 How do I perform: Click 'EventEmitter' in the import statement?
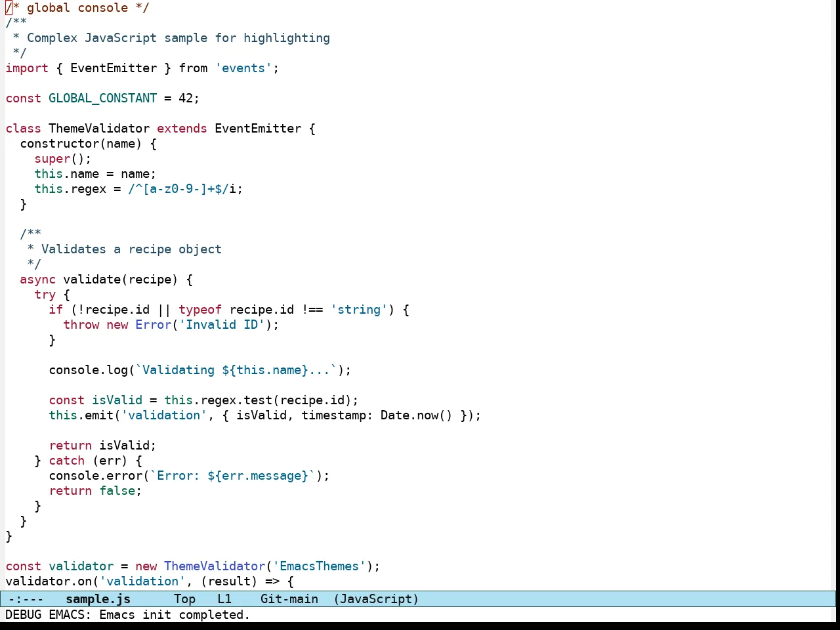pos(114,68)
